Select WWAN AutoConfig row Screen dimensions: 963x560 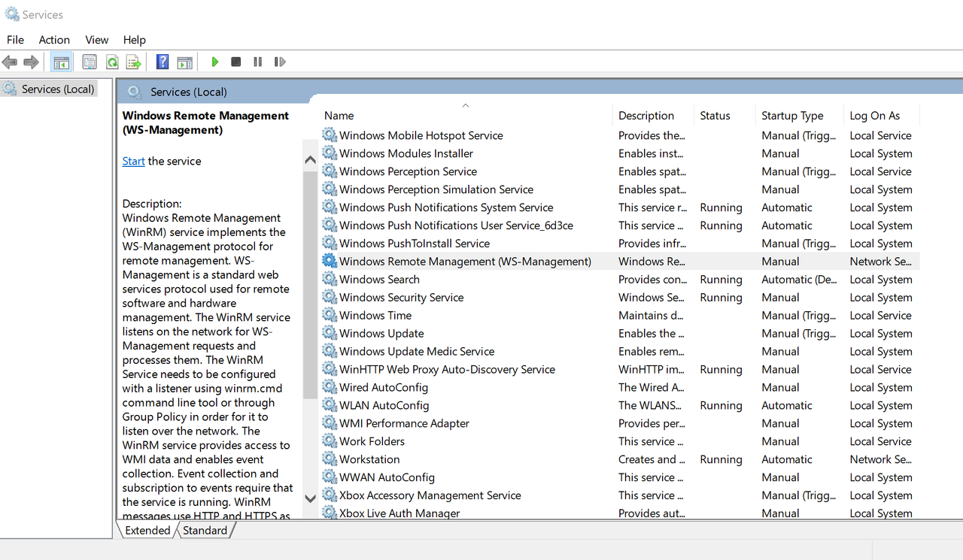620,477
